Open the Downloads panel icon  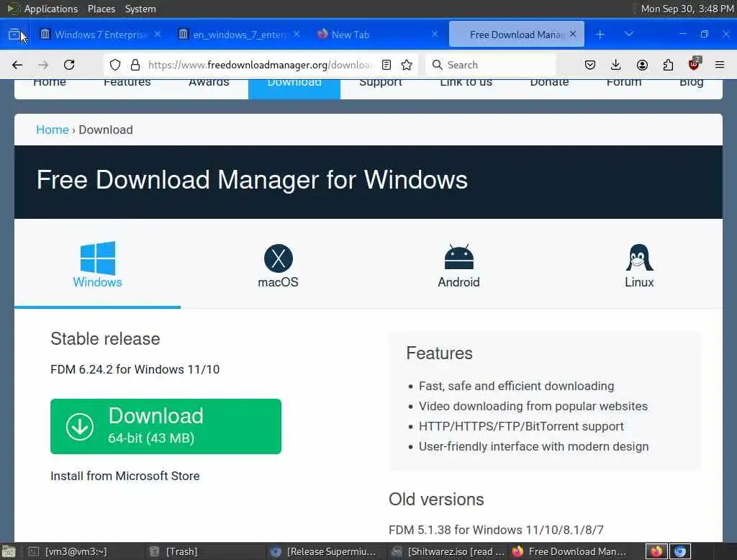click(x=616, y=65)
